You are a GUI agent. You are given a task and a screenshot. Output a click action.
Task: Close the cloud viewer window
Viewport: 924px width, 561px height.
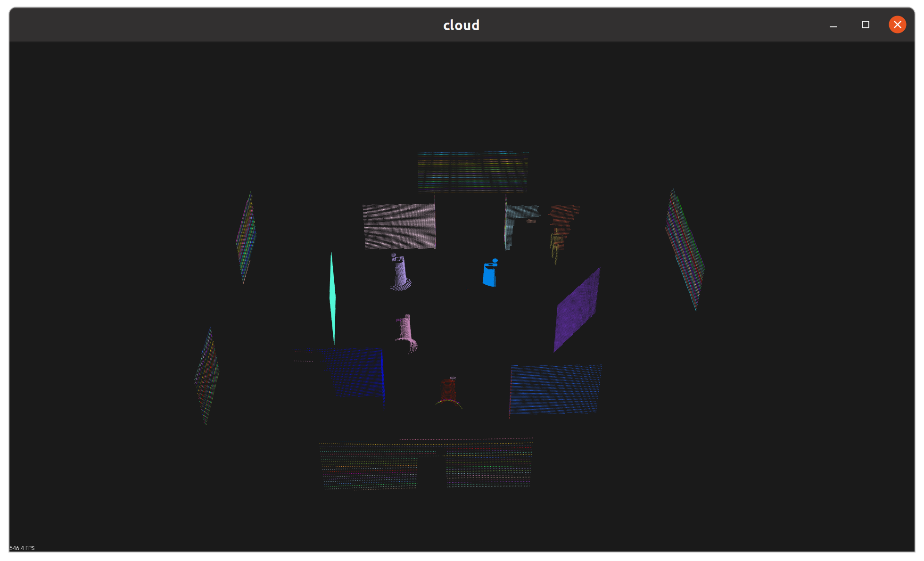tap(897, 25)
